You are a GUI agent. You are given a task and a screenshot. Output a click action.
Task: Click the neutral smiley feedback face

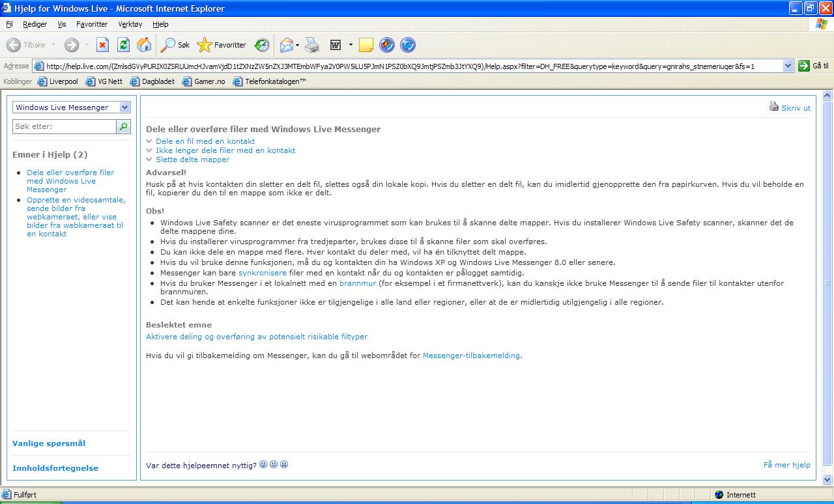274,464
